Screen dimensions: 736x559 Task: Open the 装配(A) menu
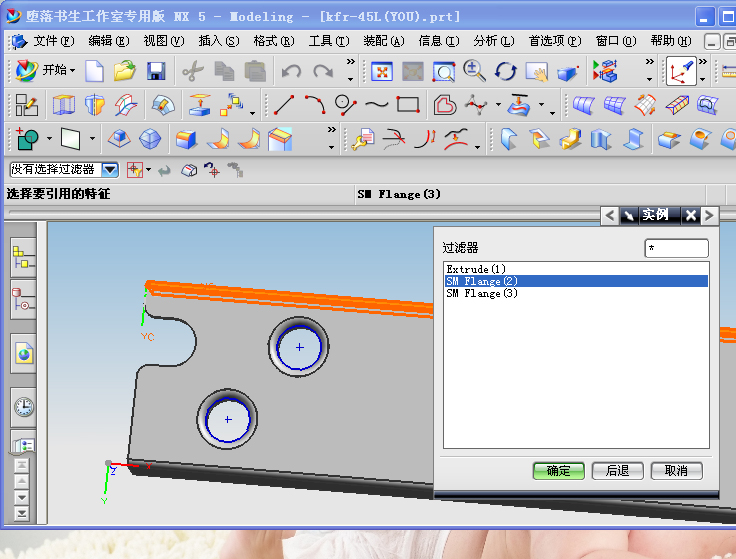(x=383, y=41)
